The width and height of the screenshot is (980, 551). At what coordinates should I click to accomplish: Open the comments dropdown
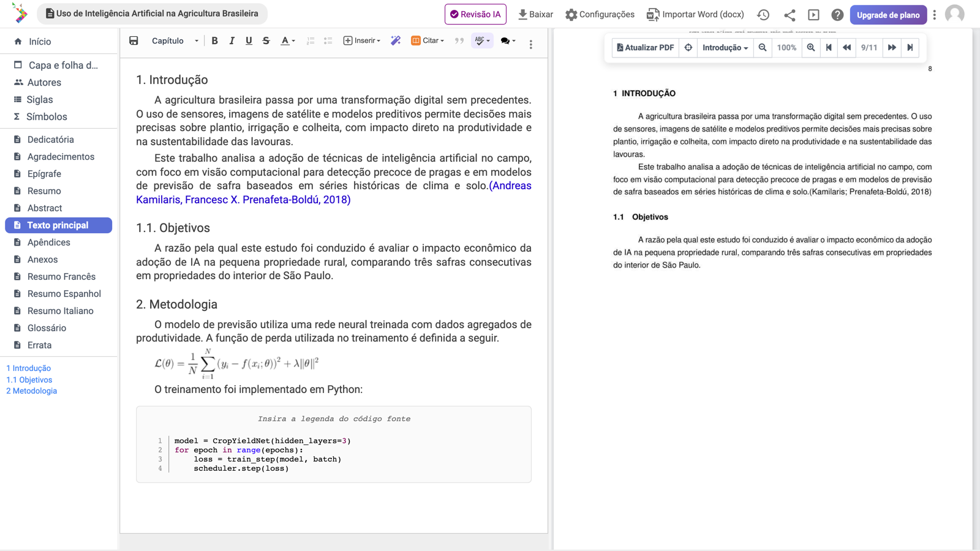(508, 41)
